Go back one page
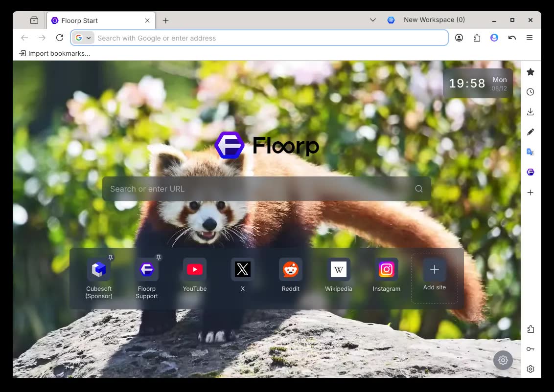Image resolution: width=554 pixels, height=392 pixels. 24,38
